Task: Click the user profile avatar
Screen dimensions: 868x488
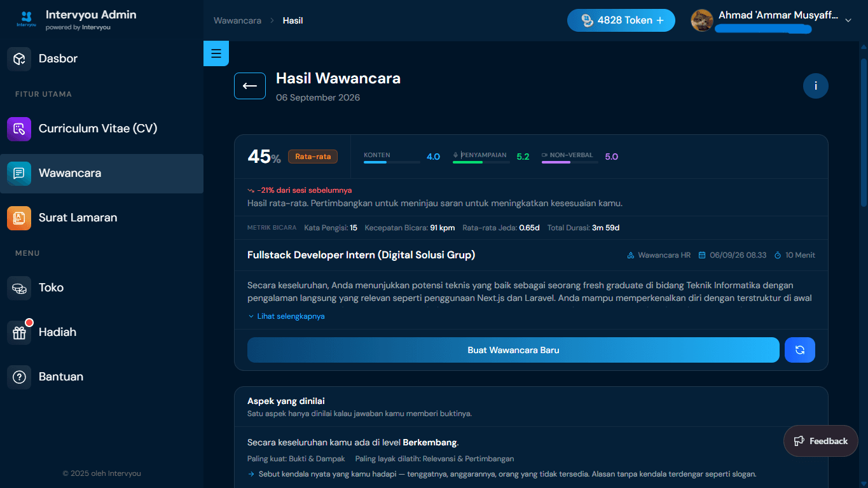Action: pos(702,20)
